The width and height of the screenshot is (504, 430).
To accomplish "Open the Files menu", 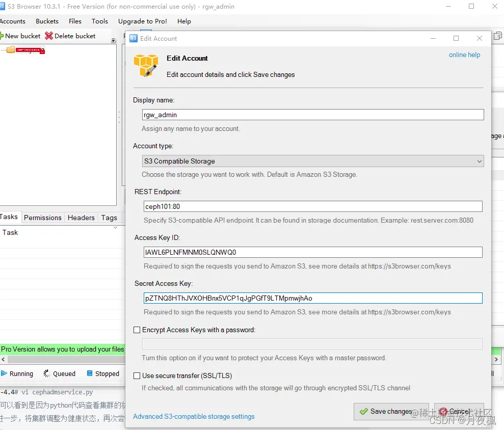I will pos(75,21).
